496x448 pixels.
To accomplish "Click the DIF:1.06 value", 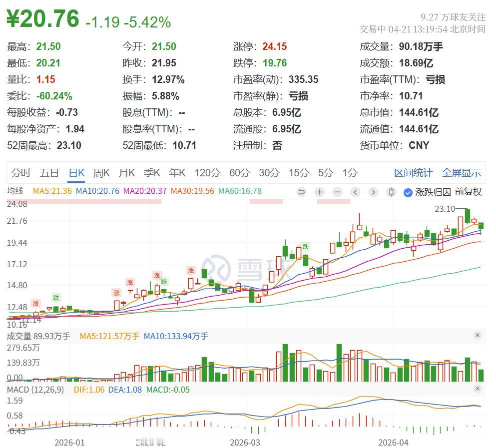I will [x=89, y=390].
